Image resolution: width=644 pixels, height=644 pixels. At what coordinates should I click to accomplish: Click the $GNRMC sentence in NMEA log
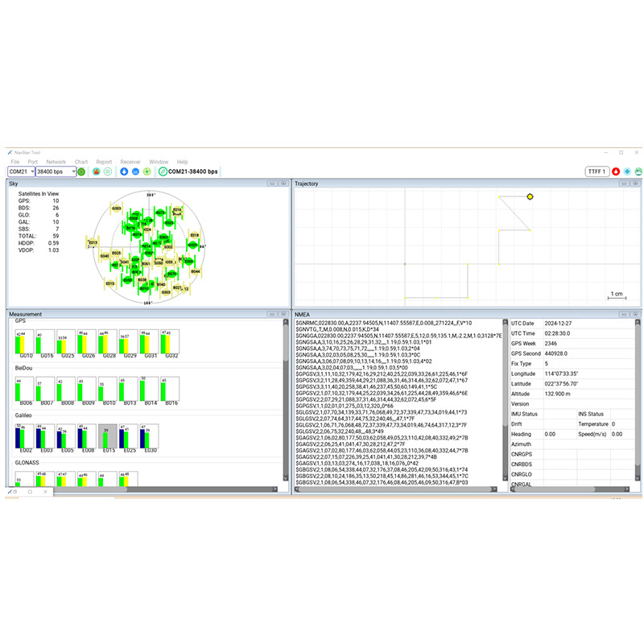[x=384, y=324]
